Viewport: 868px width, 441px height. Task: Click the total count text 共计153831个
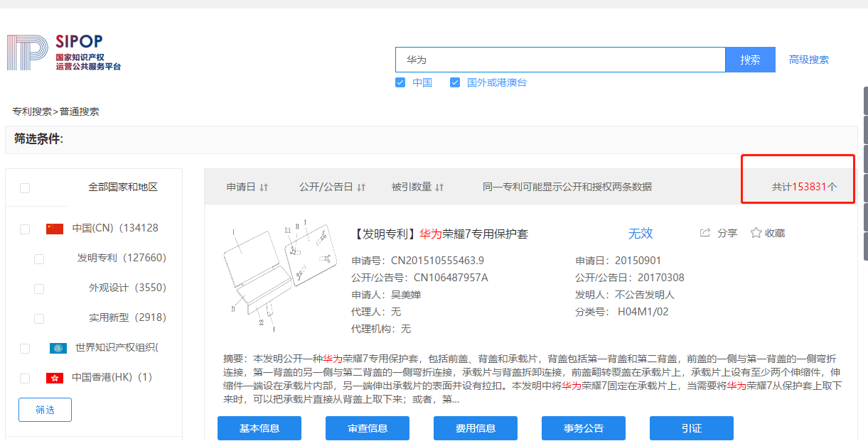point(805,187)
